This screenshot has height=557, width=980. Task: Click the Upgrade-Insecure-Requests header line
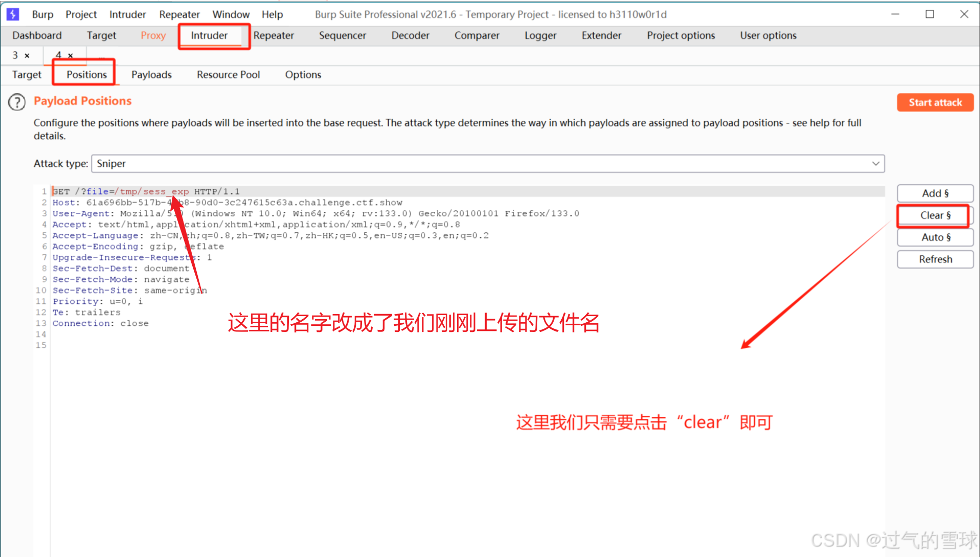[132, 257]
